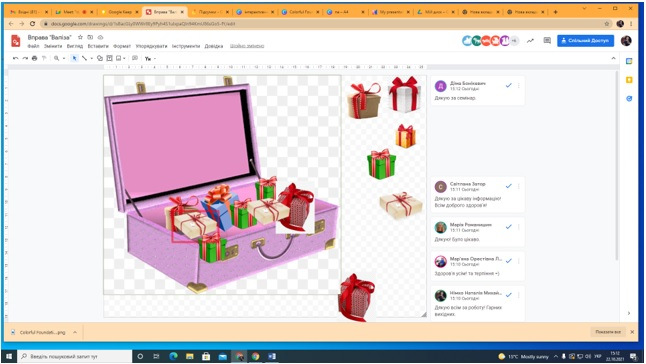Expand the zoom level dropdown arrow

pos(64,58)
